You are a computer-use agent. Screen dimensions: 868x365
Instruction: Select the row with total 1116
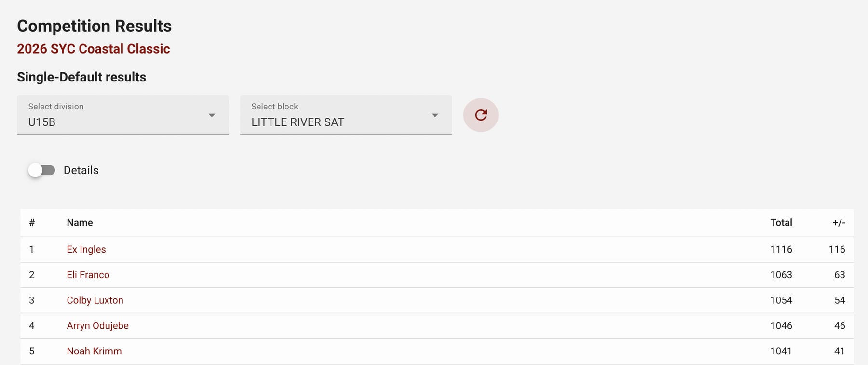click(x=437, y=249)
